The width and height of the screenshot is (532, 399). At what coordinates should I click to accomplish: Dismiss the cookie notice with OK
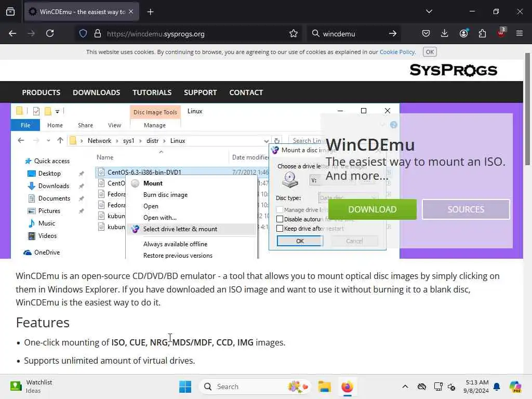coord(430,52)
